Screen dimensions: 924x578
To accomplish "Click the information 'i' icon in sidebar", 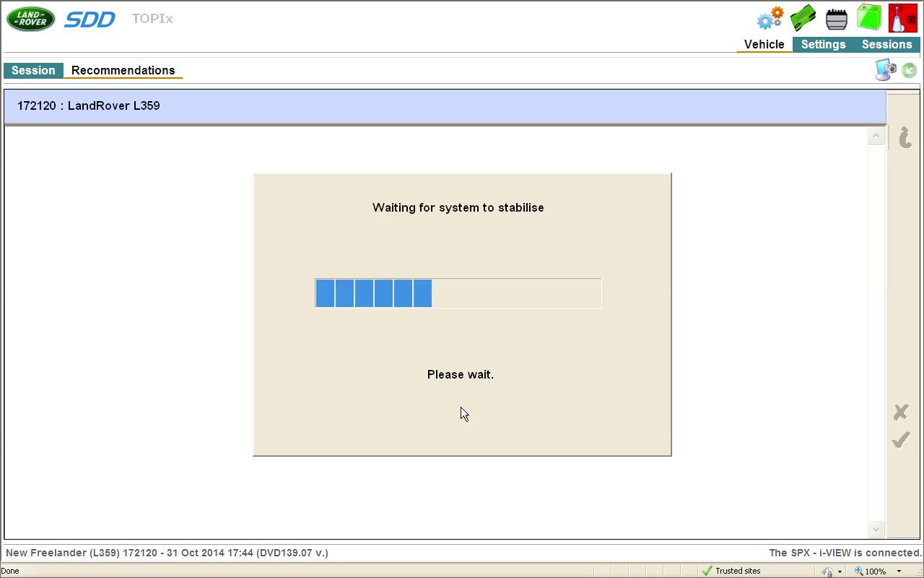I will 905,137.
